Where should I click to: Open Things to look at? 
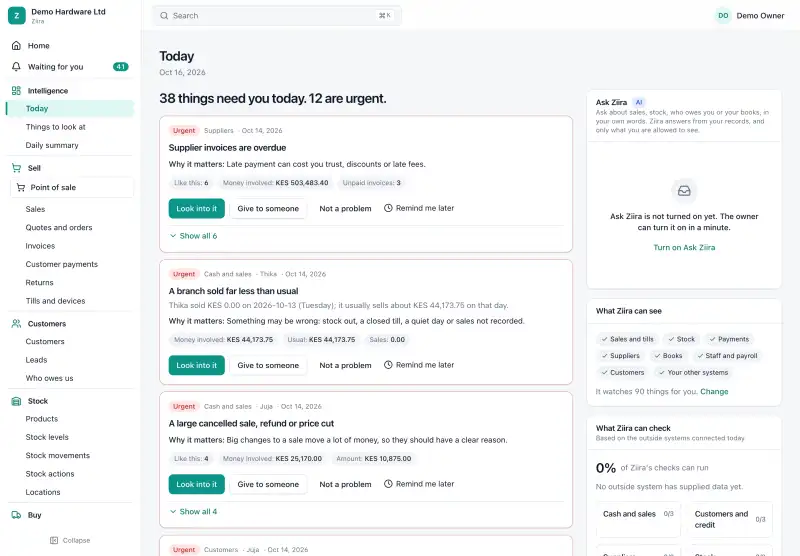click(x=56, y=127)
